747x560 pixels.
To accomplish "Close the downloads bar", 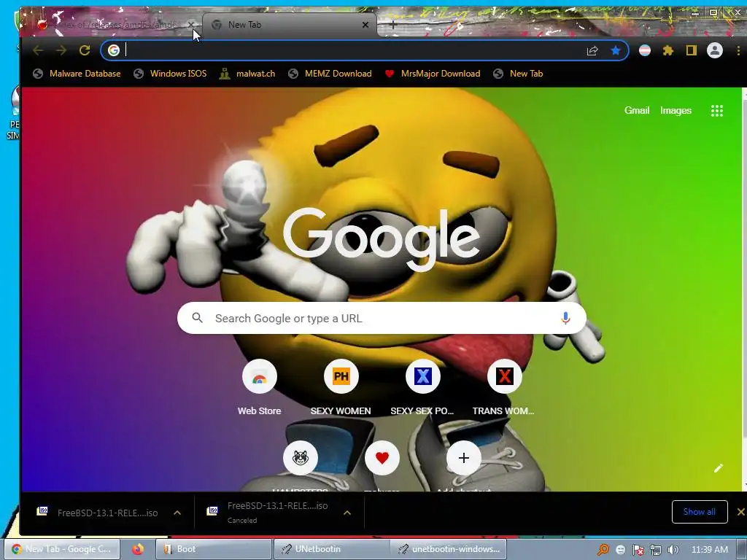I will coord(741,512).
